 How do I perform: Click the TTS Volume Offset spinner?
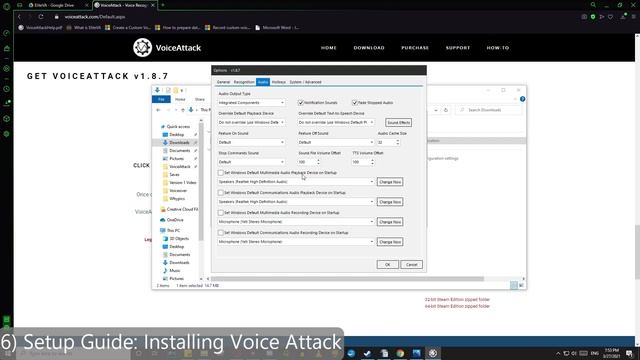click(363, 162)
